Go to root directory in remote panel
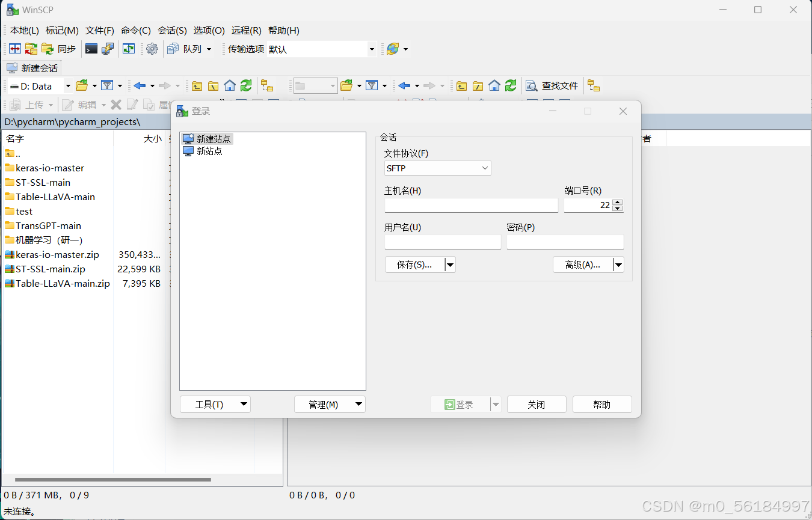Viewport: 812px width, 520px height. (x=478, y=86)
